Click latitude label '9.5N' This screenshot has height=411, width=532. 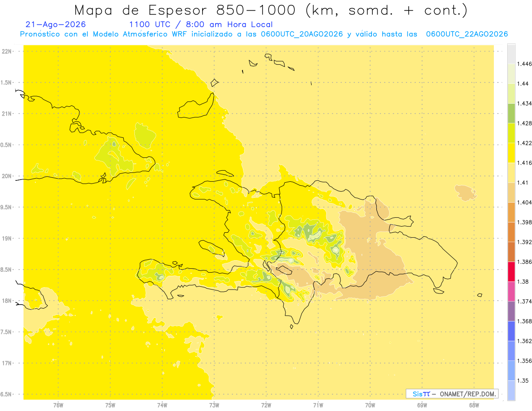coord(6,207)
